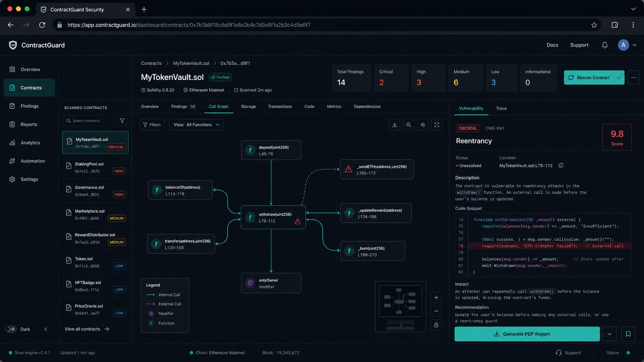Open the browser tab list chevron
Image resolution: width=644 pixels, height=362 pixels.
click(x=633, y=9)
